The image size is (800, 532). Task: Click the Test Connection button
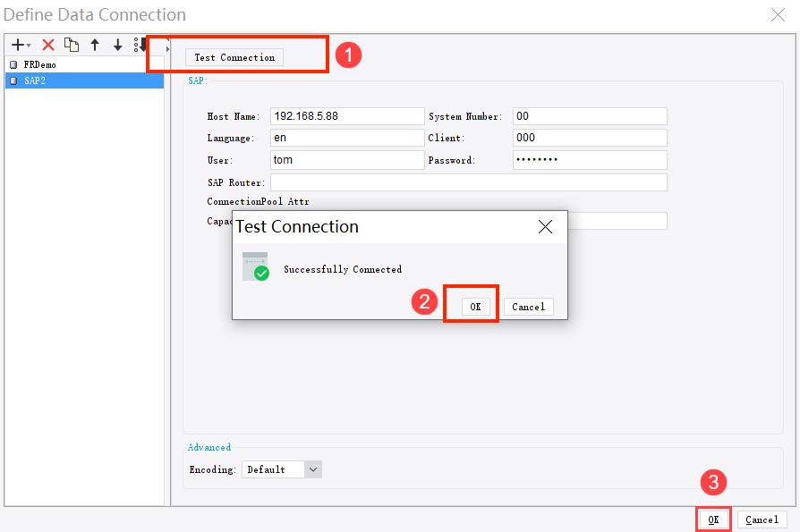234,56
